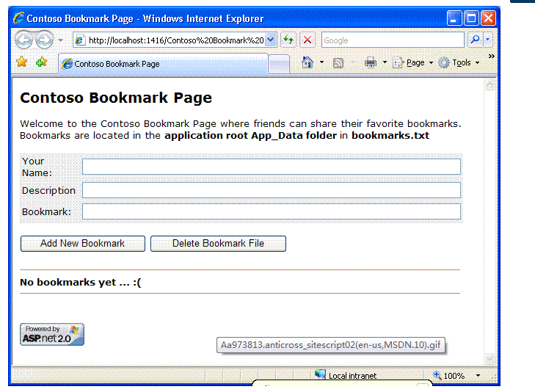Go forward with the Forward arrow button
This screenshot has height=392, width=535.
(44, 40)
